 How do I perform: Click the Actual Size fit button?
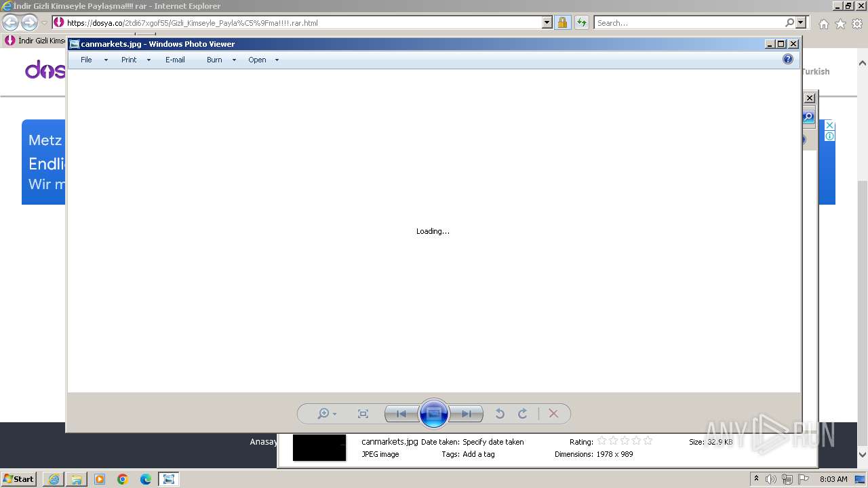(x=363, y=413)
